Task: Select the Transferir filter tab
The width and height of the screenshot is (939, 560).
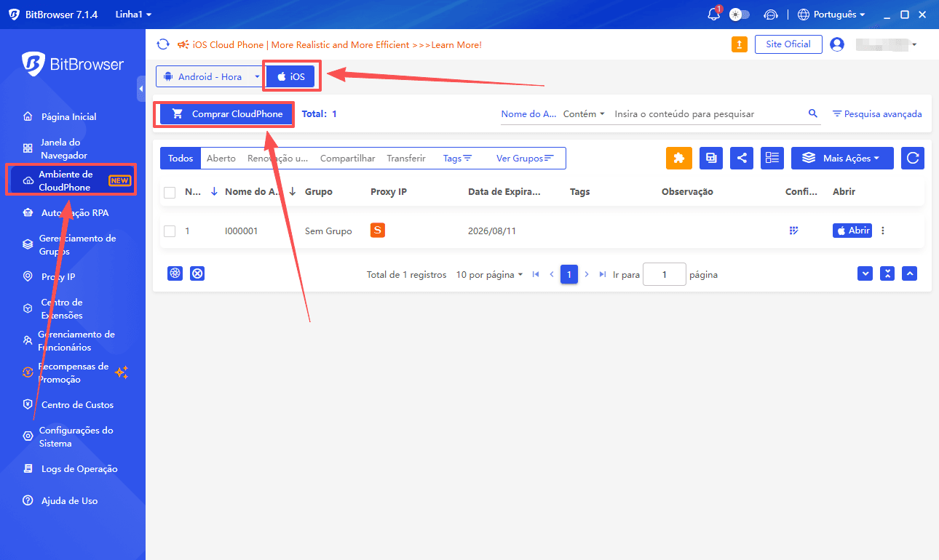Action: 406,158
